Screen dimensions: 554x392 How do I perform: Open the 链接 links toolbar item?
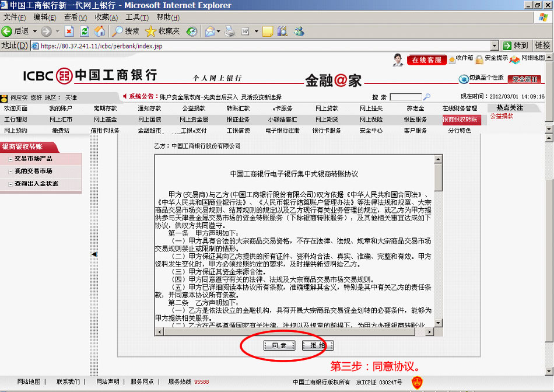pos(542,45)
